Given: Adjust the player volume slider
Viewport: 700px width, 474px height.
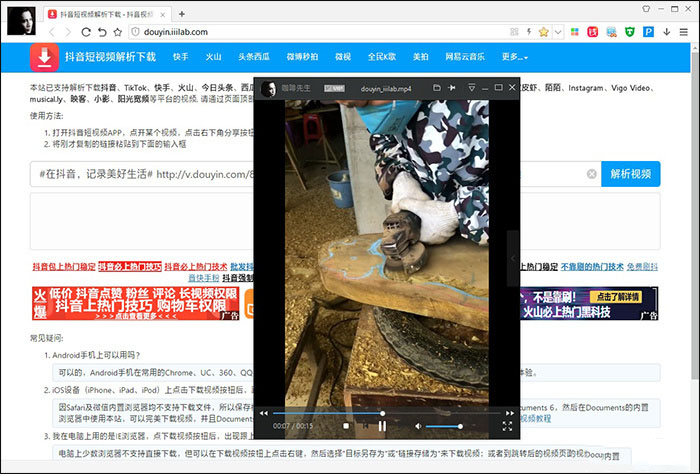Looking at the screenshot, I should tap(444, 426).
